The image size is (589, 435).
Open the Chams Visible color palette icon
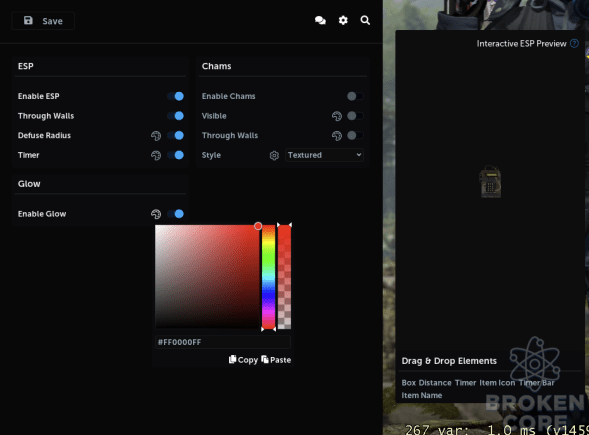tap(337, 116)
